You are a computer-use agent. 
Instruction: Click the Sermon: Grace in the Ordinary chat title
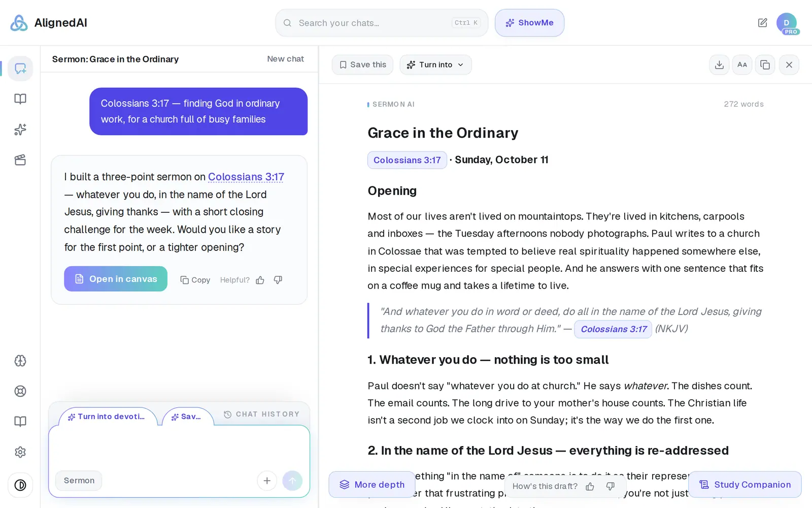pos(115,59)
